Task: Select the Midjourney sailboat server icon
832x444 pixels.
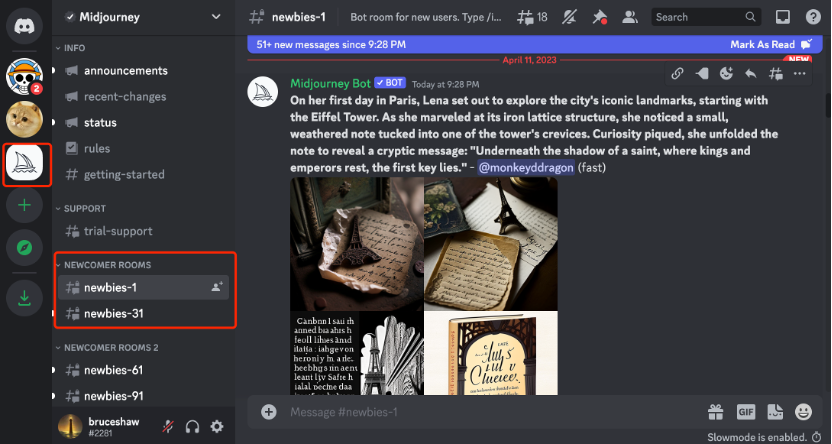Action: tap(24, 165)
